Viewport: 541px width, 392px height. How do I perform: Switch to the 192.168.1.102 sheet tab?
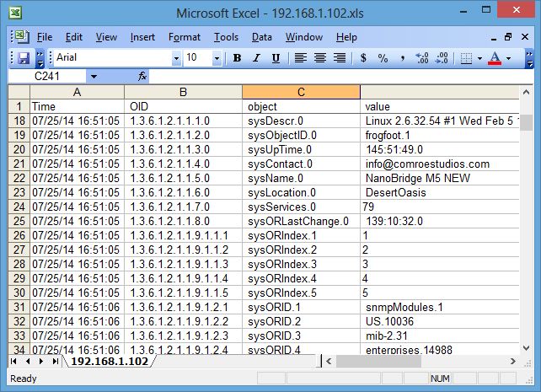[x=110, y=361]
